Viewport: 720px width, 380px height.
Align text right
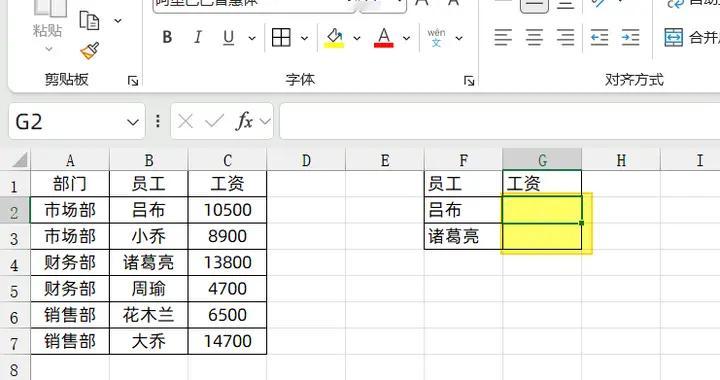point(565,37)
